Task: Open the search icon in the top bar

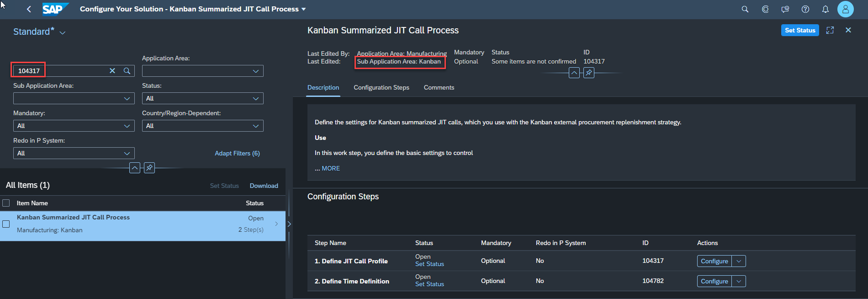Action: point(745,9)
